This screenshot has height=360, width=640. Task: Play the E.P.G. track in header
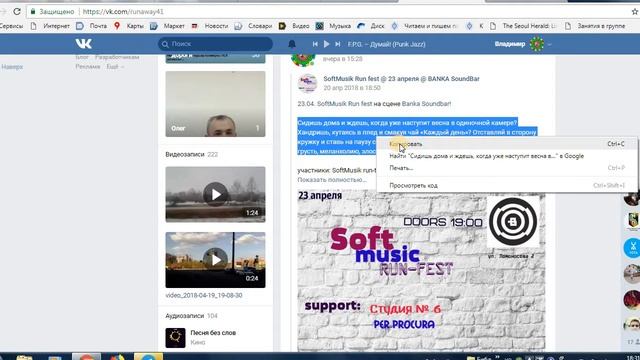[x=327, y=44]
